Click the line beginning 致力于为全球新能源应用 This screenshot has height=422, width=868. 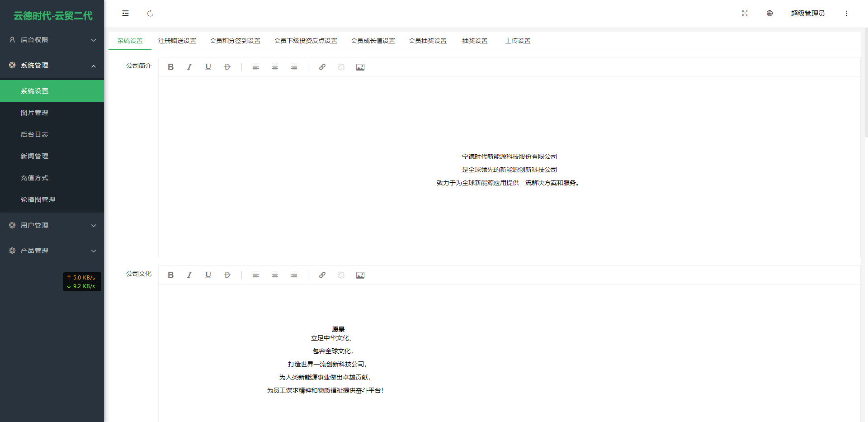[x=508, y=183]
